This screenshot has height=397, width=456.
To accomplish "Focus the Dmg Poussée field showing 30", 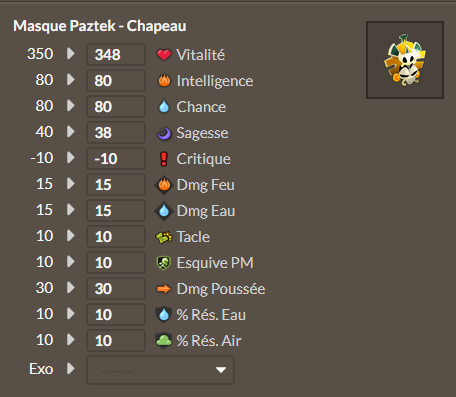I will click(116, 288).
